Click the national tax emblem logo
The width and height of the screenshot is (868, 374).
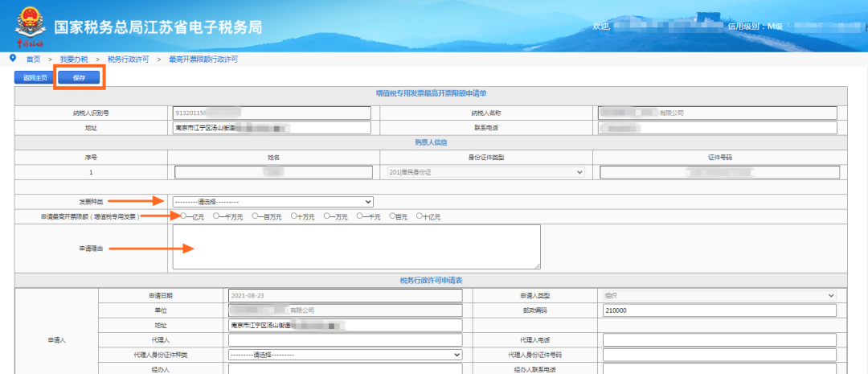30,27
